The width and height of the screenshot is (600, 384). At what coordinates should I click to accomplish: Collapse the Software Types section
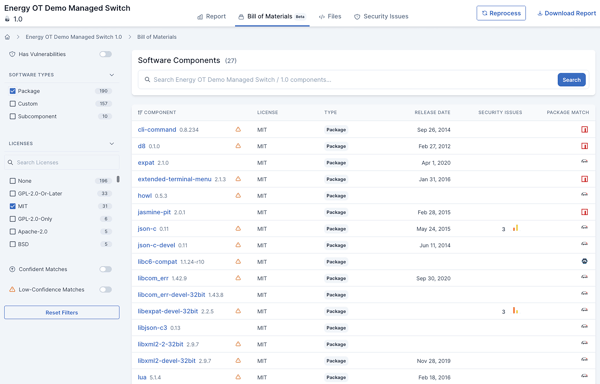[x=112, y=75]
